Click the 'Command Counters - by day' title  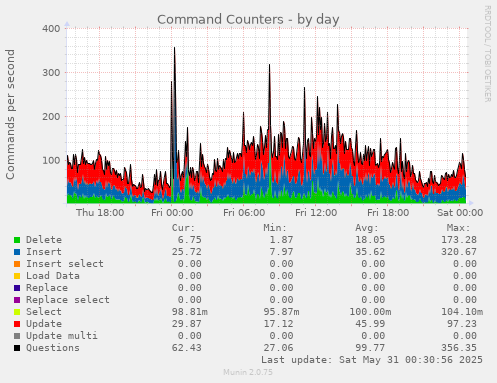[248, 20]
